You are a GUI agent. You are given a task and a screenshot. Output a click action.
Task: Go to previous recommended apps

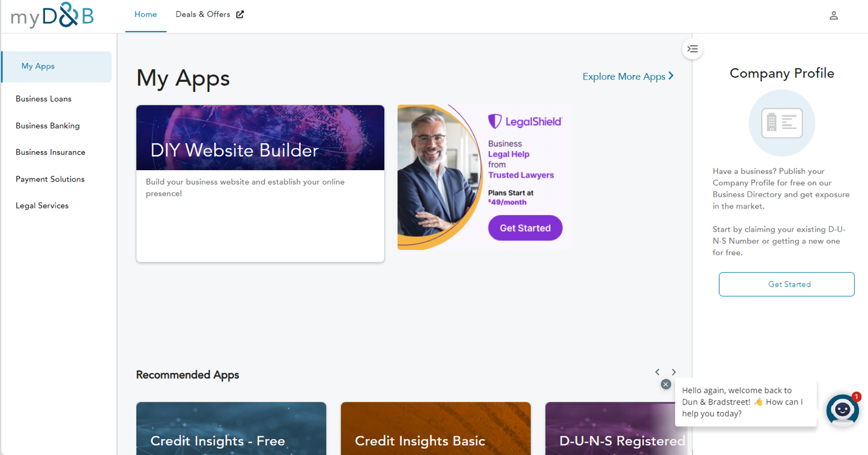click(x=657, y=372)
